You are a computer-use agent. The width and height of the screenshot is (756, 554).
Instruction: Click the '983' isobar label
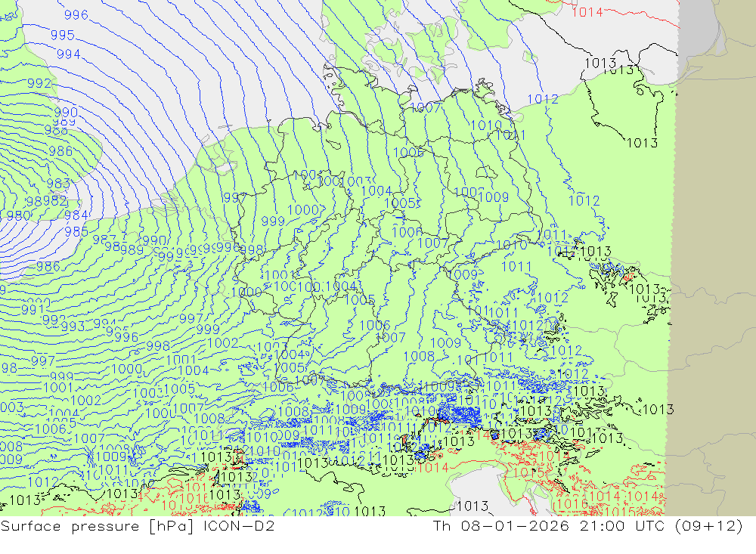[58, 183]
